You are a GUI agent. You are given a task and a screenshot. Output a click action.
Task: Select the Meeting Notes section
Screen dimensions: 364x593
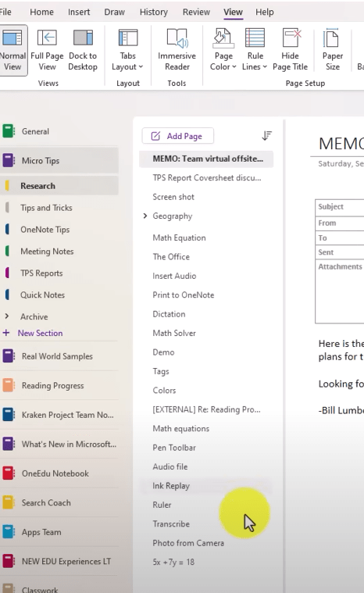pos(59,251)
